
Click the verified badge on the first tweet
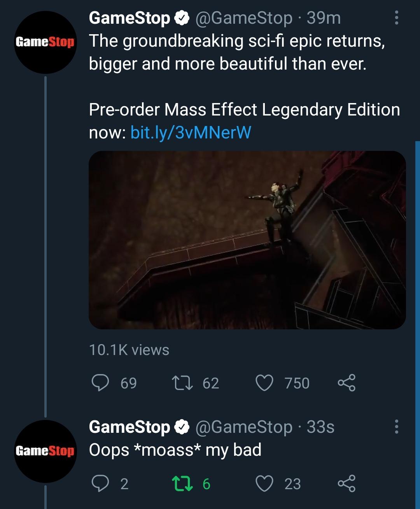point(181,18)
